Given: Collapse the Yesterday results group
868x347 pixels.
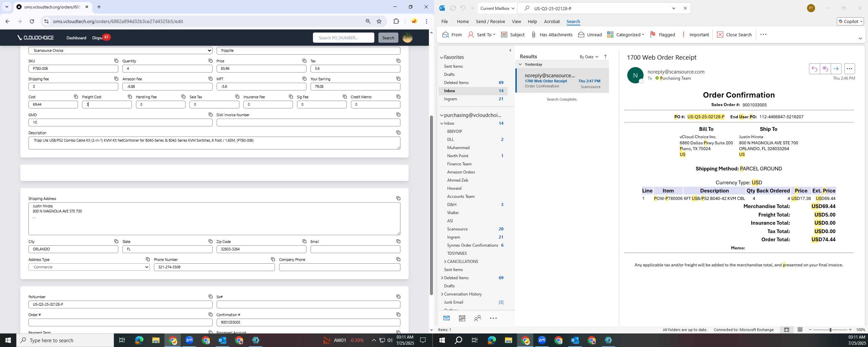Looking at the screenshot, I should (520, 64).
